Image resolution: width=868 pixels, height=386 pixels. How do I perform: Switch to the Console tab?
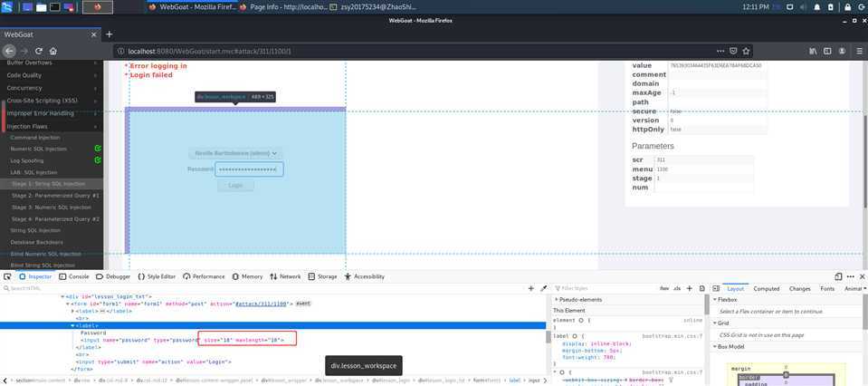point(73,276)
